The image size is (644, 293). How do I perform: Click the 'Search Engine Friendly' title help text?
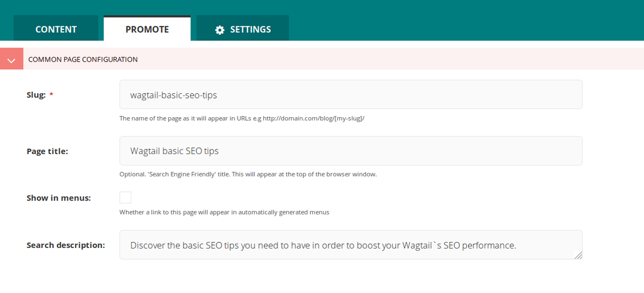248,174
